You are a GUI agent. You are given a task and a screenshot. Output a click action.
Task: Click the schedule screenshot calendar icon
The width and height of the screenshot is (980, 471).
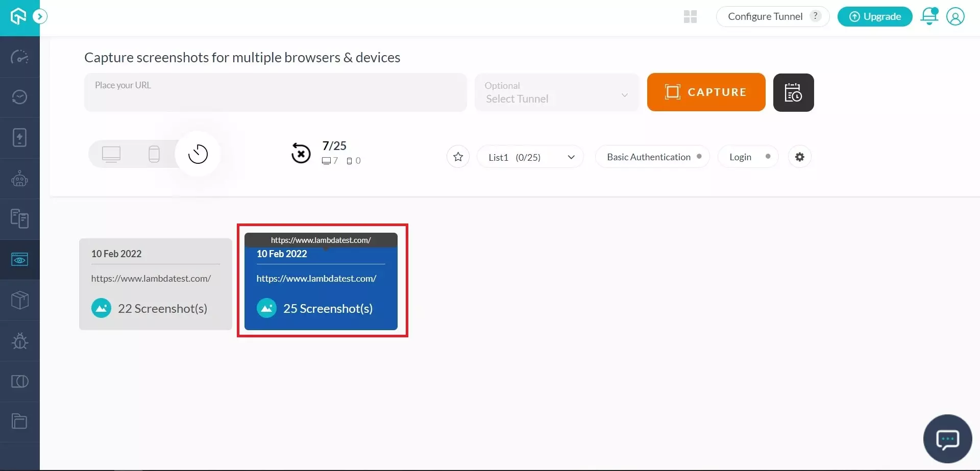coord(793,92)
